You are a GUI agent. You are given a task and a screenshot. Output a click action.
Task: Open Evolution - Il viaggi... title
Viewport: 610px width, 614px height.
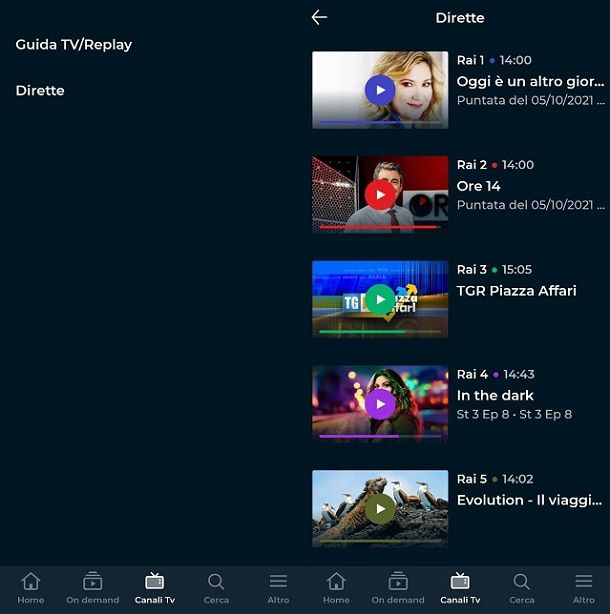[x=529, y=500]
